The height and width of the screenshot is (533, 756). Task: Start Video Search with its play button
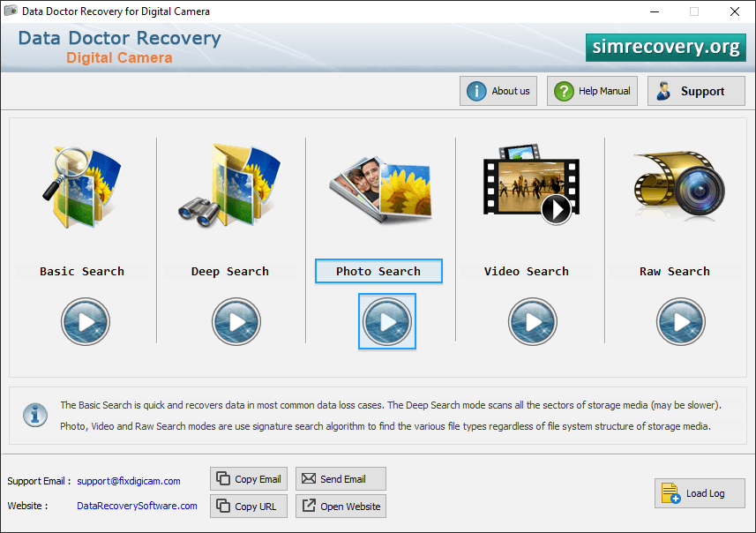tap(533, 322)
